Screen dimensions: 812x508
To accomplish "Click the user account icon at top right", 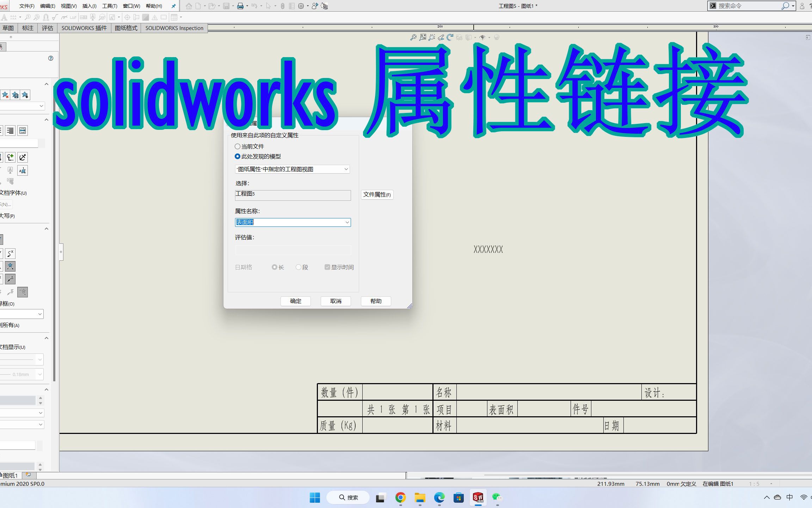I will [802, 6].
